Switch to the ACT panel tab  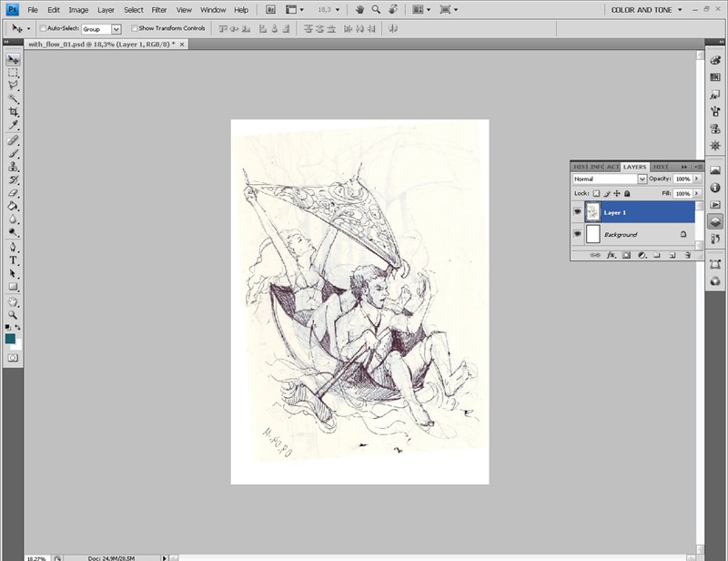613,167
